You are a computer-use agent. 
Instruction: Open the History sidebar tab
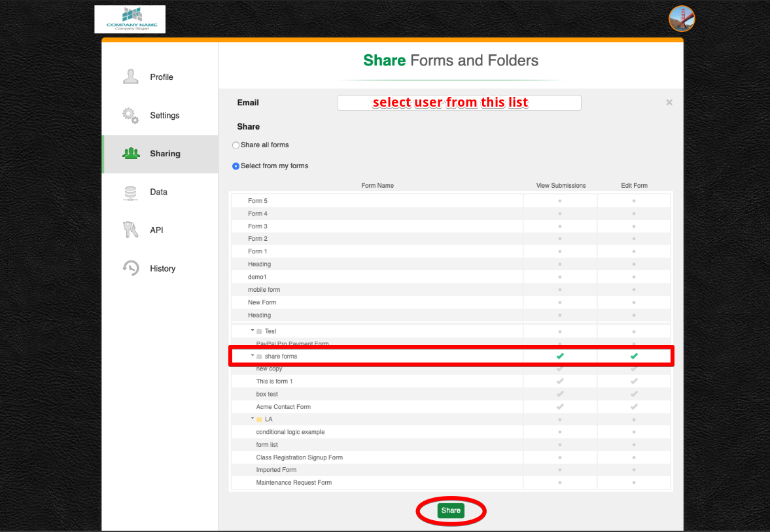[162, 268]
